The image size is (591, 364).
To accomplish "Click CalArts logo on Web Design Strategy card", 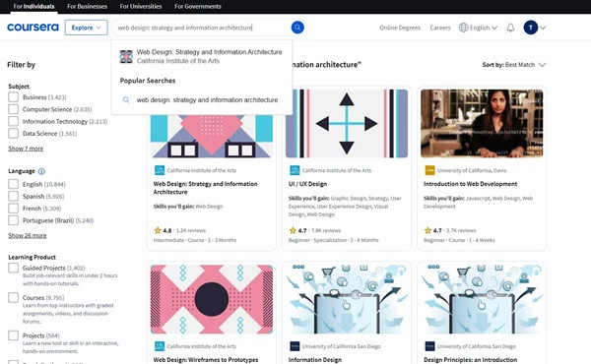I will [x=160, y=170].
